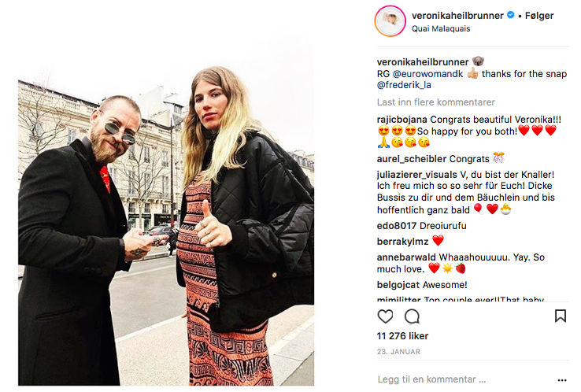581x392 pixels.
Task: Open the aurel_scheibler commenter profile
Action: [x=412, y=159]
